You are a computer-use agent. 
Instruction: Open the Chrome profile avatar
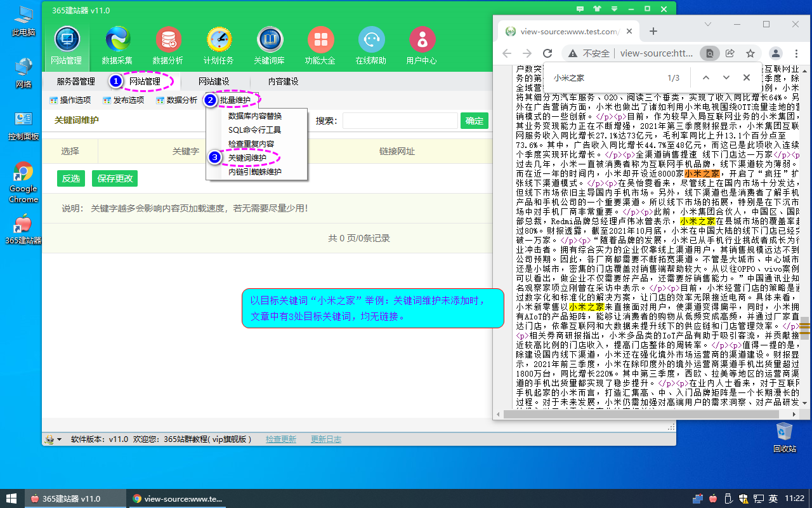click(x=775, y=53)
